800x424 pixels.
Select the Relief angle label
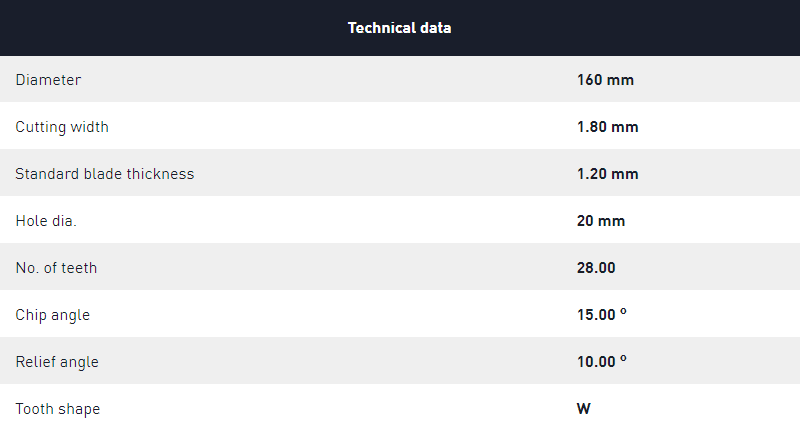[x=57, y=362]
